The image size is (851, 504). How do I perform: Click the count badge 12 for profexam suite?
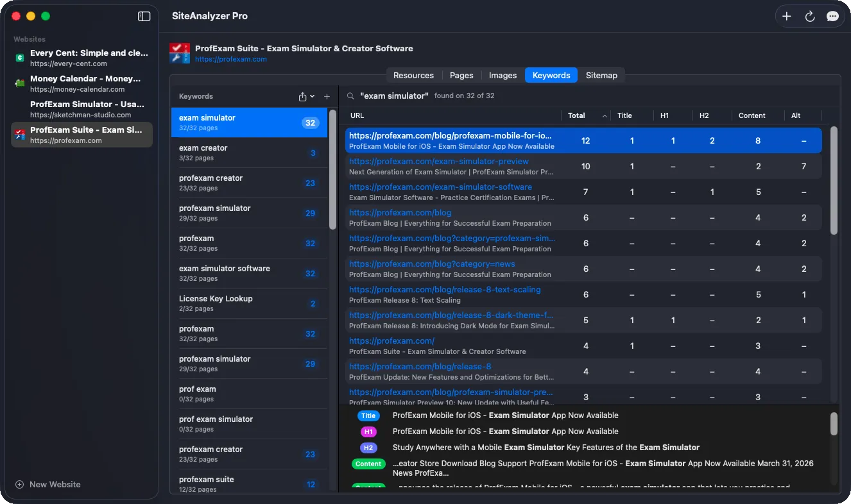click(311, 485)
